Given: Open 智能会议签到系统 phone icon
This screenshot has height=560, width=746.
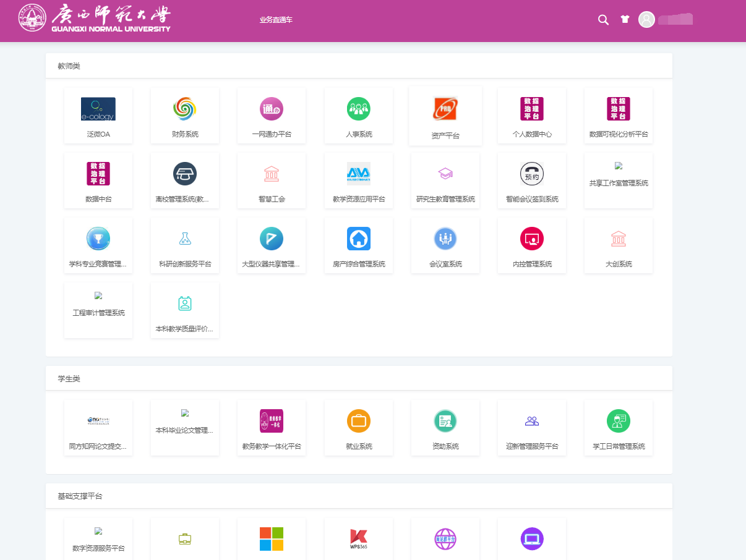Looking at the screenshot, I should tap(532, 174).
